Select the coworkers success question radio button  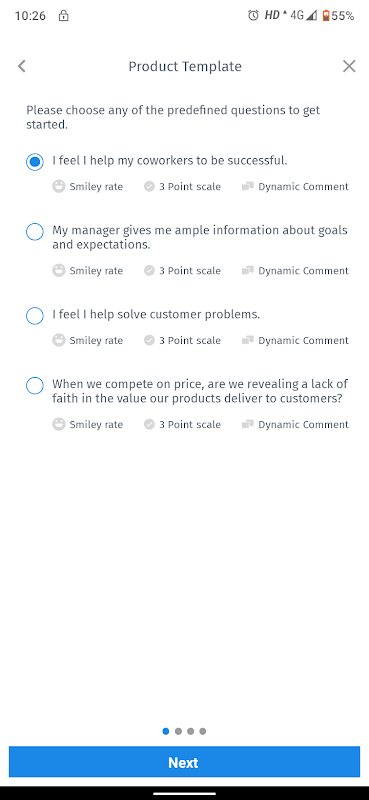coord(35,162)
